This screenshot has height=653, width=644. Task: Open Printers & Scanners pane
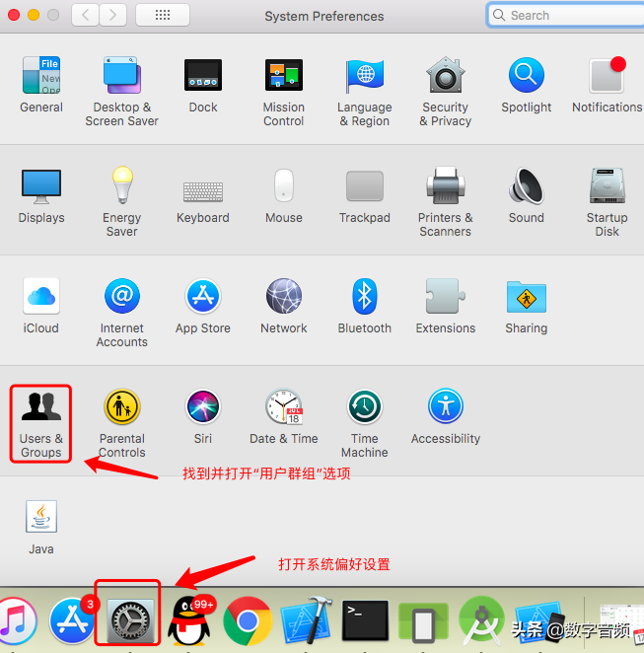tap(445, 202)
